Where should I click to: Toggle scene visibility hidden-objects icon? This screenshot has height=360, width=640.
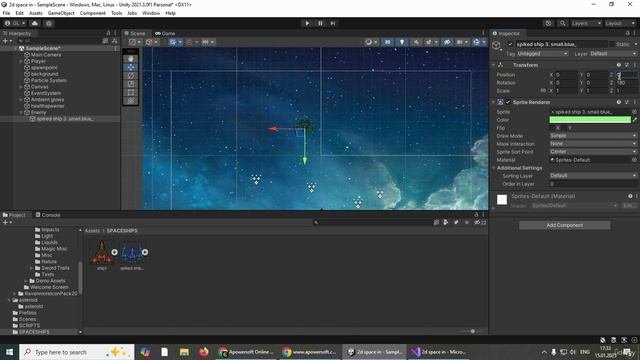[447, 42]
